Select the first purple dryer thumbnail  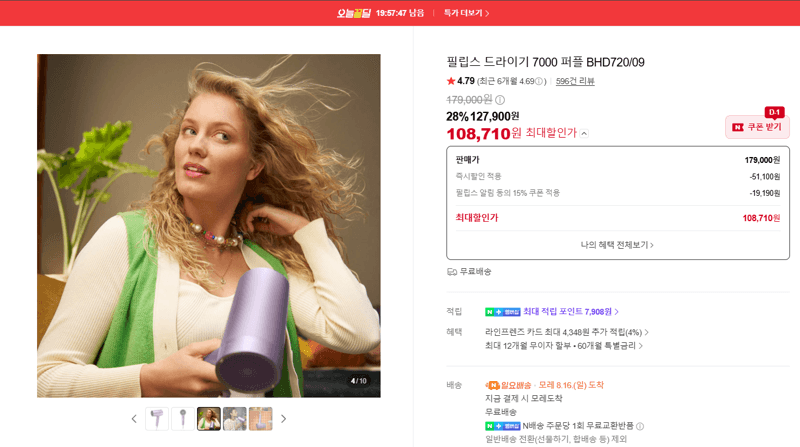pyautogui.click(x=157, y=419)
